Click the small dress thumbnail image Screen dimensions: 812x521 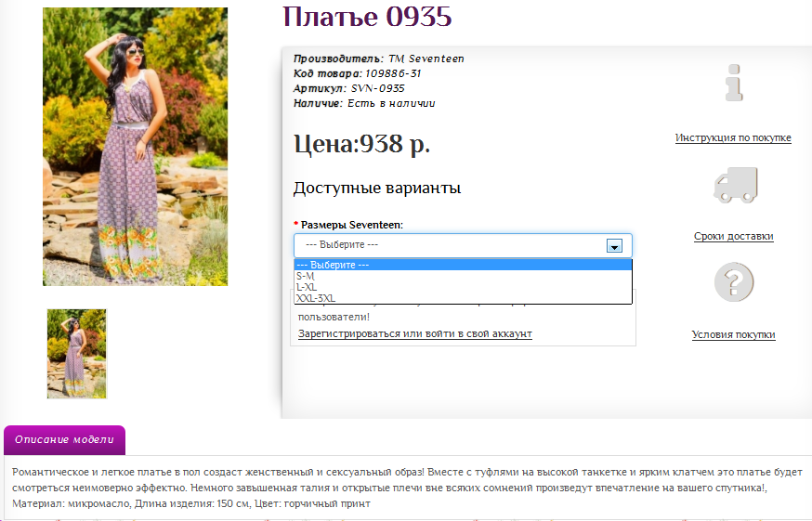click(x=76, y=354)
